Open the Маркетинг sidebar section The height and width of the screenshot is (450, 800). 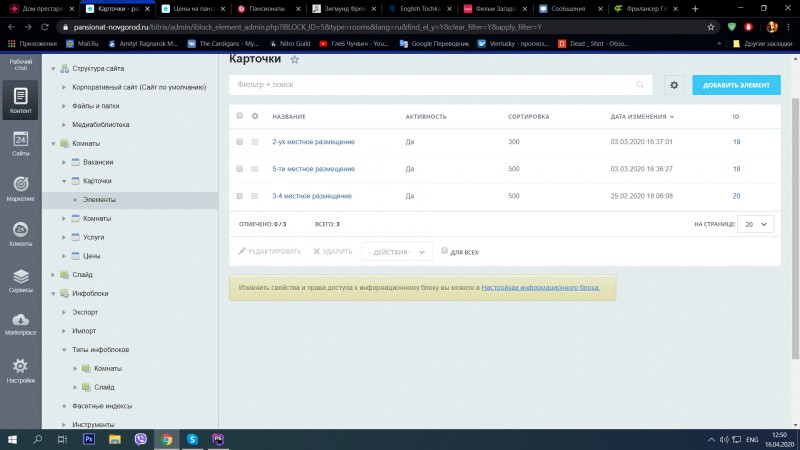(20, 189)
